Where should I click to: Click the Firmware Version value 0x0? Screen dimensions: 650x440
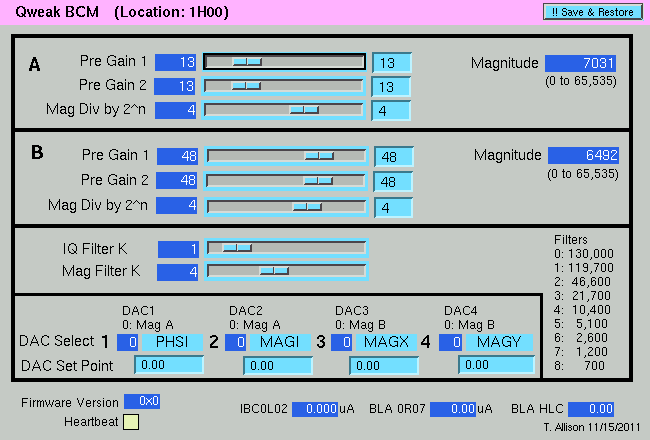(142, 401)
